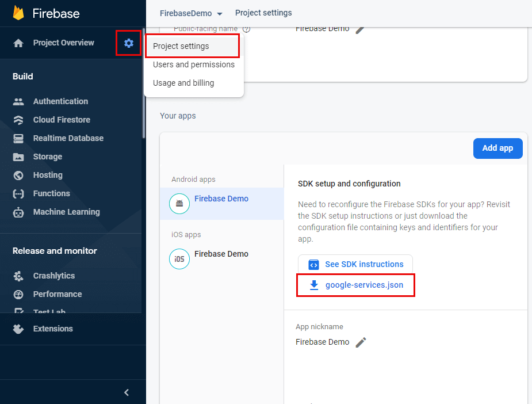Viewport: 532px width, 404px height.
Task: Click the Firebase Demo nickname value
Action: point(322,342)
